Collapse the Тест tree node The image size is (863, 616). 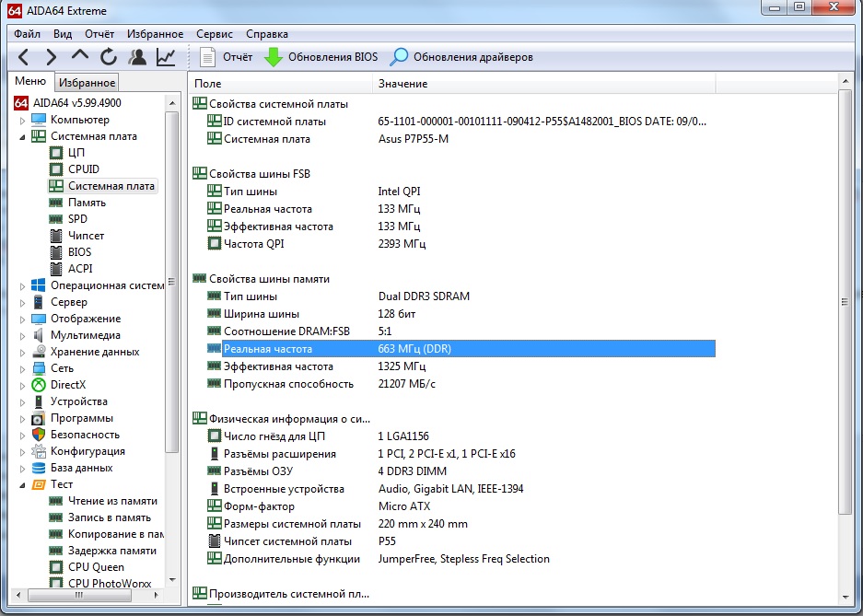coord(22,484)
